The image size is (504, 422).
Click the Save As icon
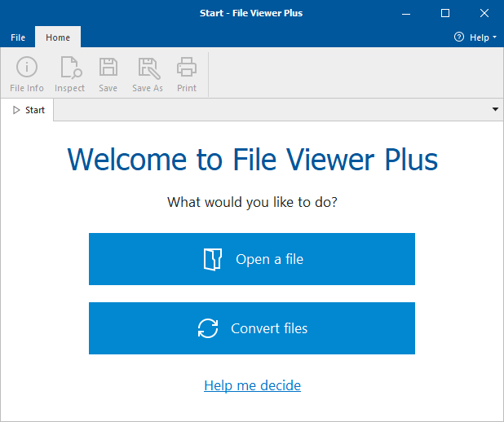(148, 68)
